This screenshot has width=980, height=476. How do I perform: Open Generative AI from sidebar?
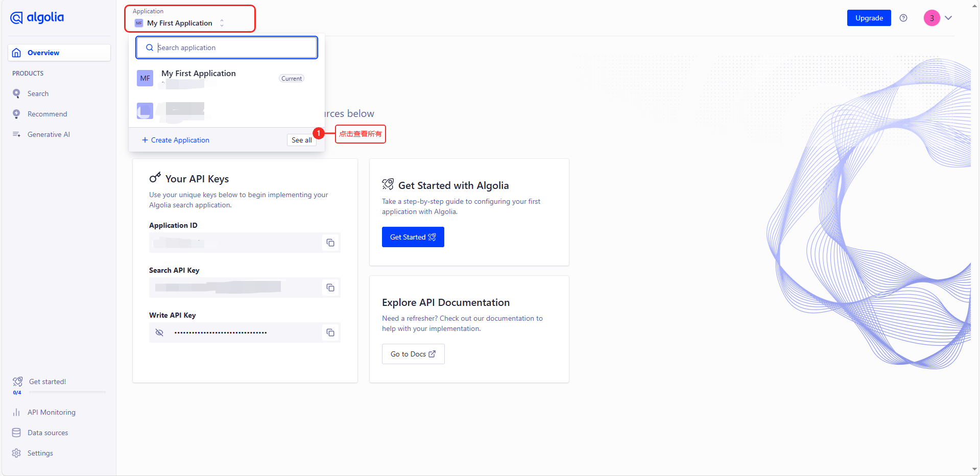(x=49, y=134)
